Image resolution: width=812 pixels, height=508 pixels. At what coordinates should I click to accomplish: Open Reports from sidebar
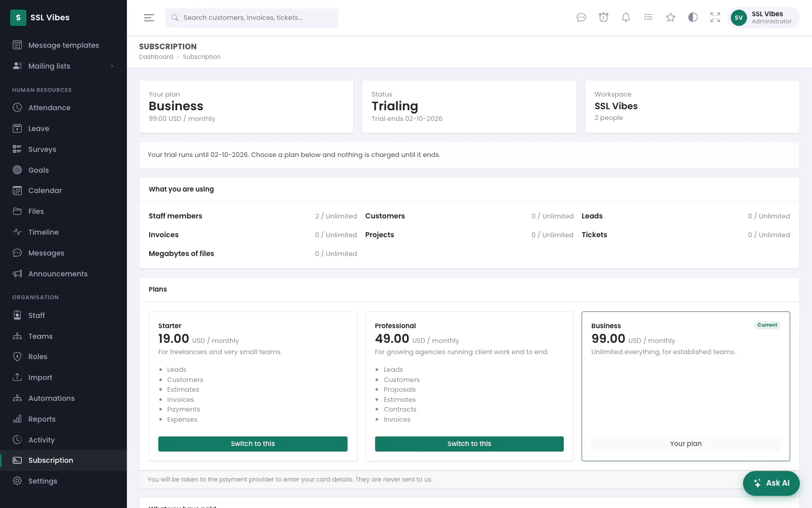tap(63, 419)
